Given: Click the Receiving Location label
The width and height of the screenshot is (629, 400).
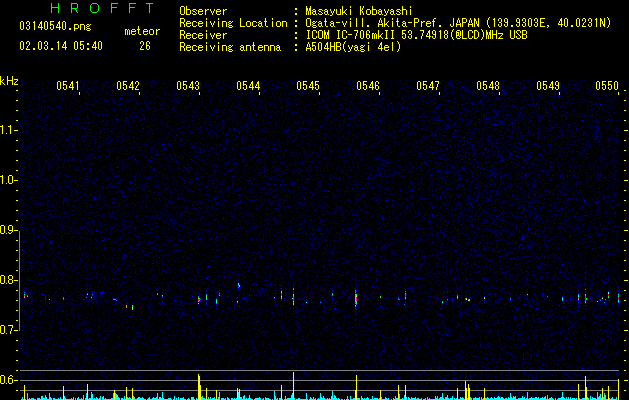Looking at the screenshot, I should tap(233, 23).
